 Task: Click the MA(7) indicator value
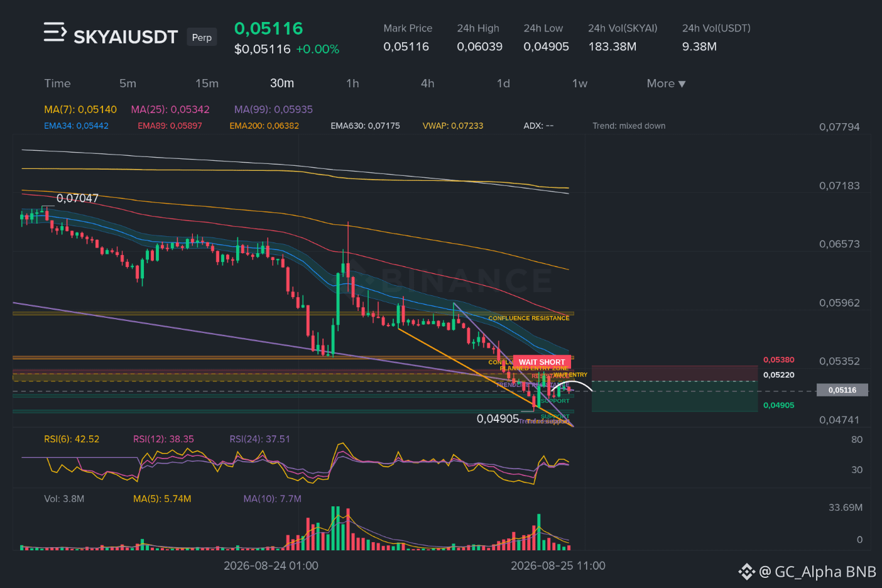(80, 109)
